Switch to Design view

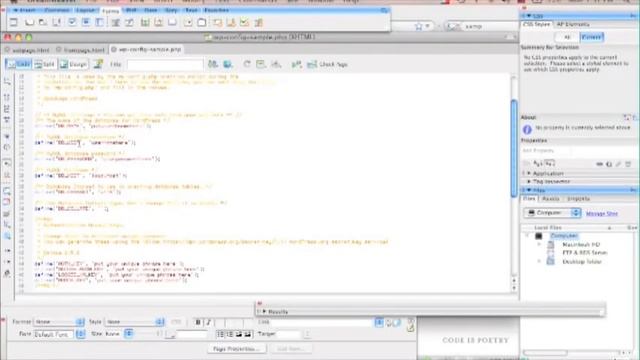click(x=73, y=64)
